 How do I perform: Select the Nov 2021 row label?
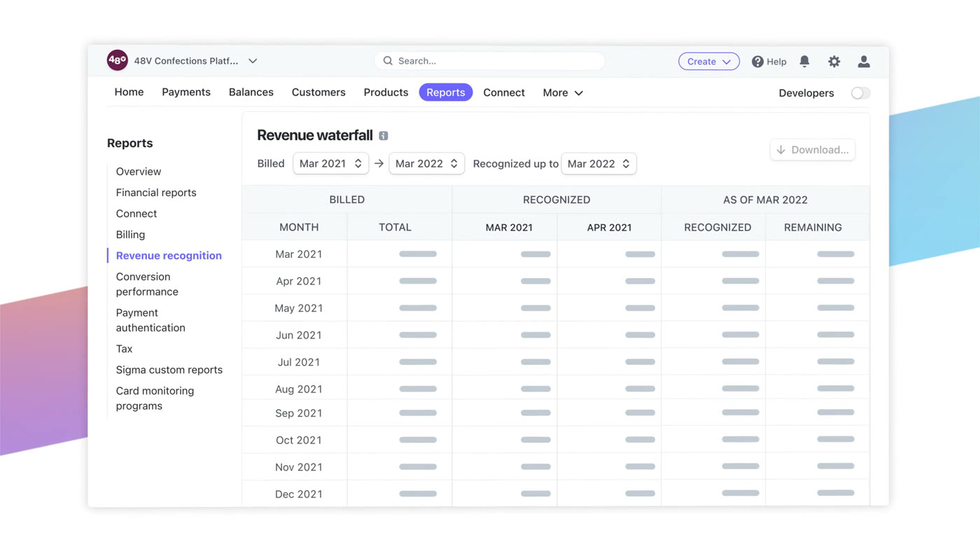click(299, 467)
